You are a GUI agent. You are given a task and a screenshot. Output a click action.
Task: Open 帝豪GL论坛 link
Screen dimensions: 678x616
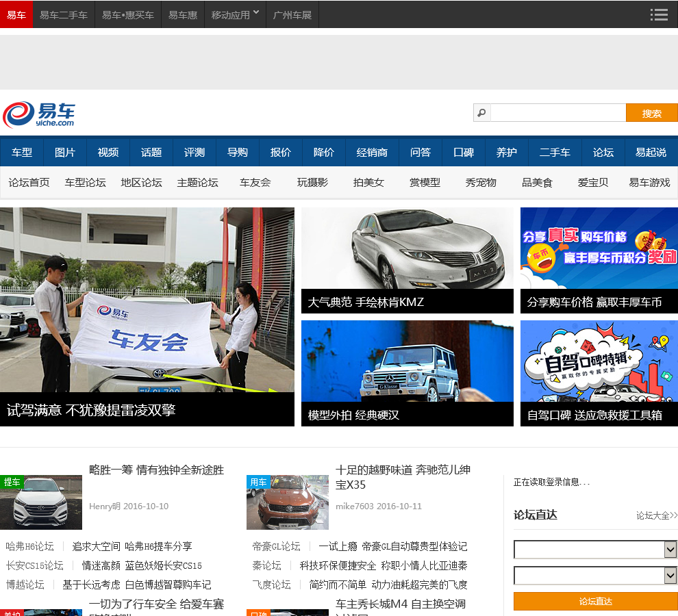coord(276,546)
